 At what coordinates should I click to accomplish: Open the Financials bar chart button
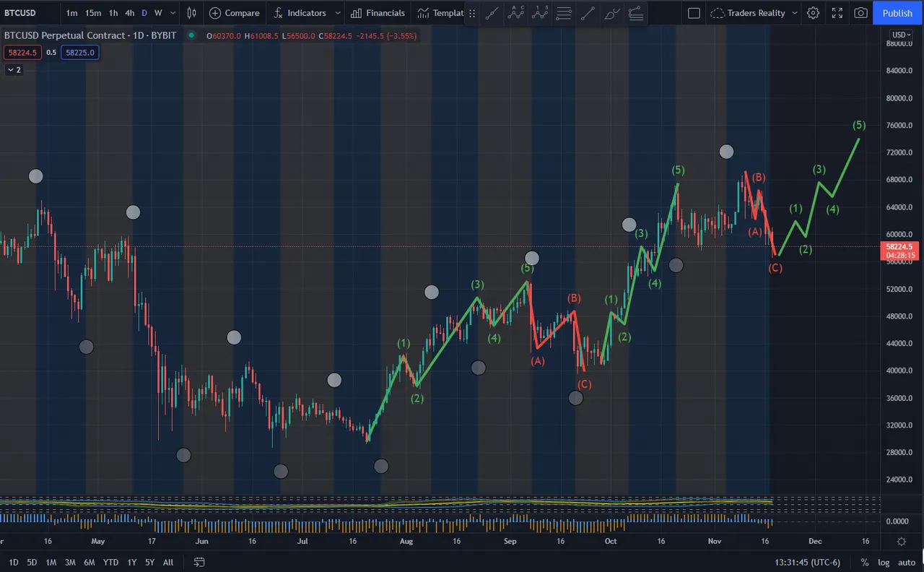coord(378,13)
